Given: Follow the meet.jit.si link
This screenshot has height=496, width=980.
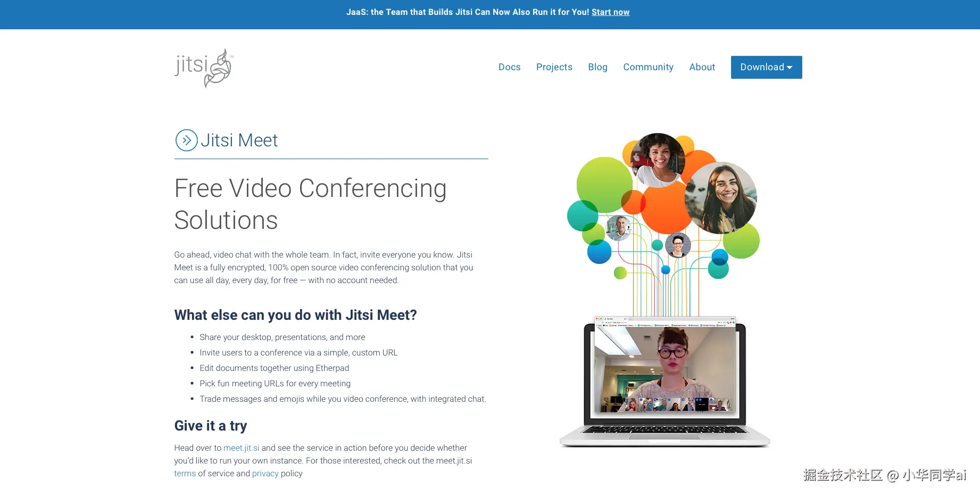Looking at the screenshot, I should tap(241, 448).
